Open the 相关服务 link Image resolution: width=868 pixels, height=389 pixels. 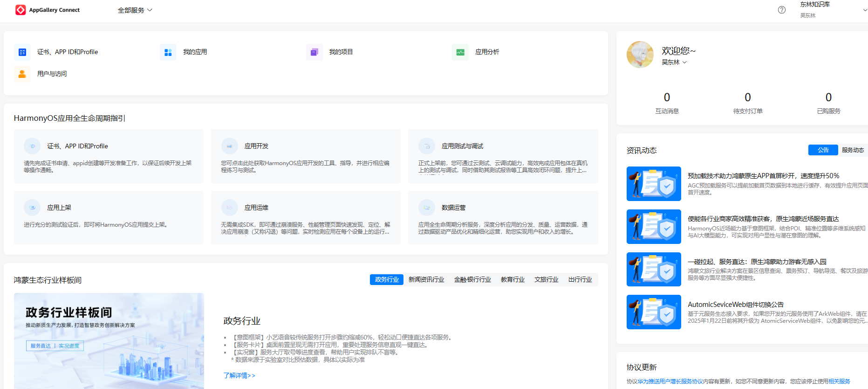pos(839,381)
